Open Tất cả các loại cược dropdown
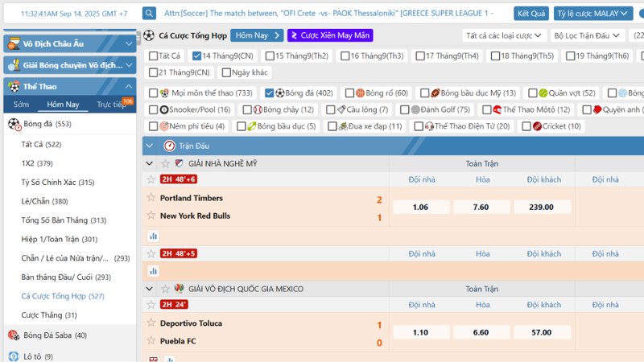 (504, 35)
